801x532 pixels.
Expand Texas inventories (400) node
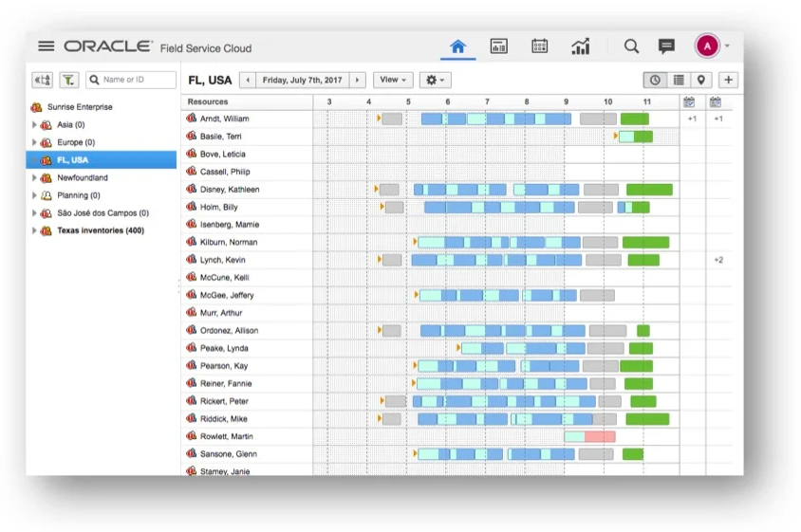click(34, 230)
